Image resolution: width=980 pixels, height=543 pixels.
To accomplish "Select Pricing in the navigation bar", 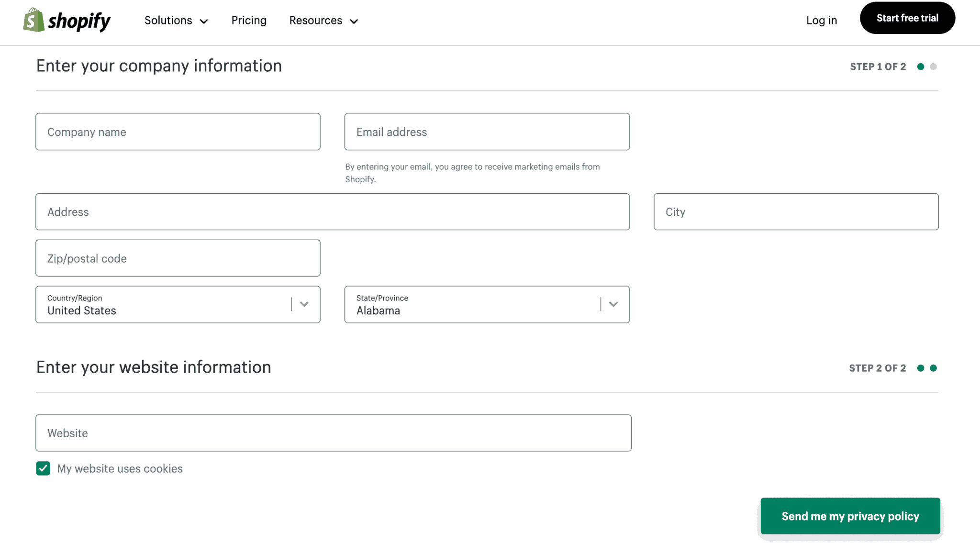I will 249,21.
